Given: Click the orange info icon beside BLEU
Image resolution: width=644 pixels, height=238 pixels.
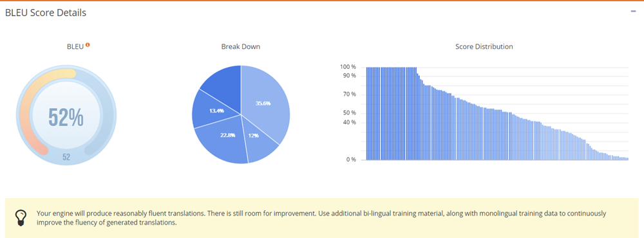Looking at the screenshot, I should tap(88, 45).
